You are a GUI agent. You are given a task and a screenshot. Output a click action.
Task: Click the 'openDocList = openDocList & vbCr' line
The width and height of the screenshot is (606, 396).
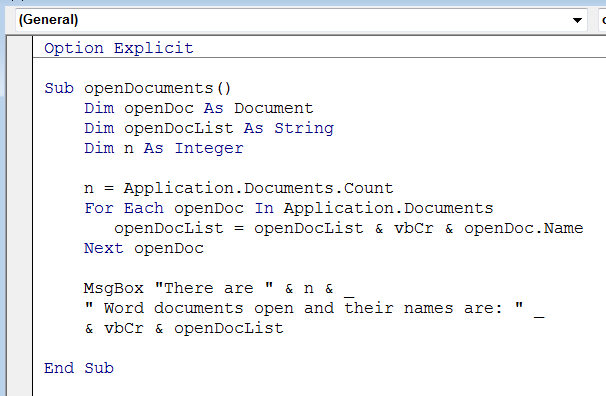[x=348, y=229]
